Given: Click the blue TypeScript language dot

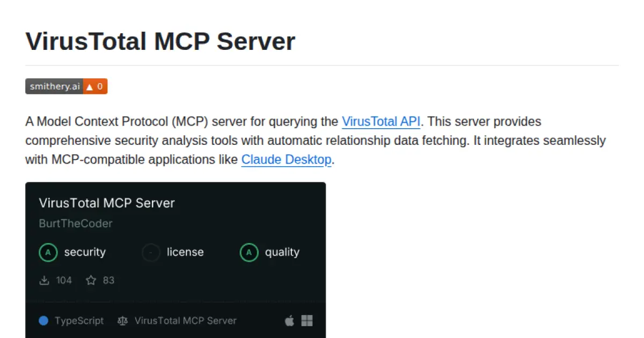Looking at the screenshot, I should [43, 320].
